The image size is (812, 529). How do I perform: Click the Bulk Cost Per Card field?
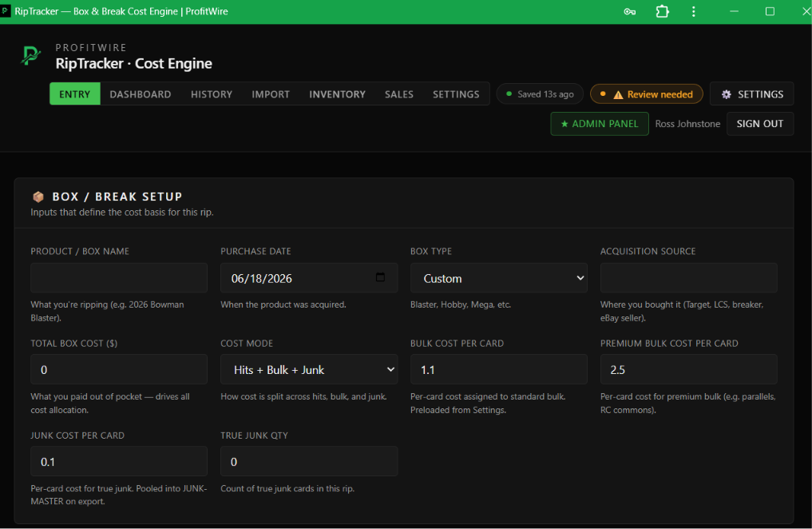499,369
